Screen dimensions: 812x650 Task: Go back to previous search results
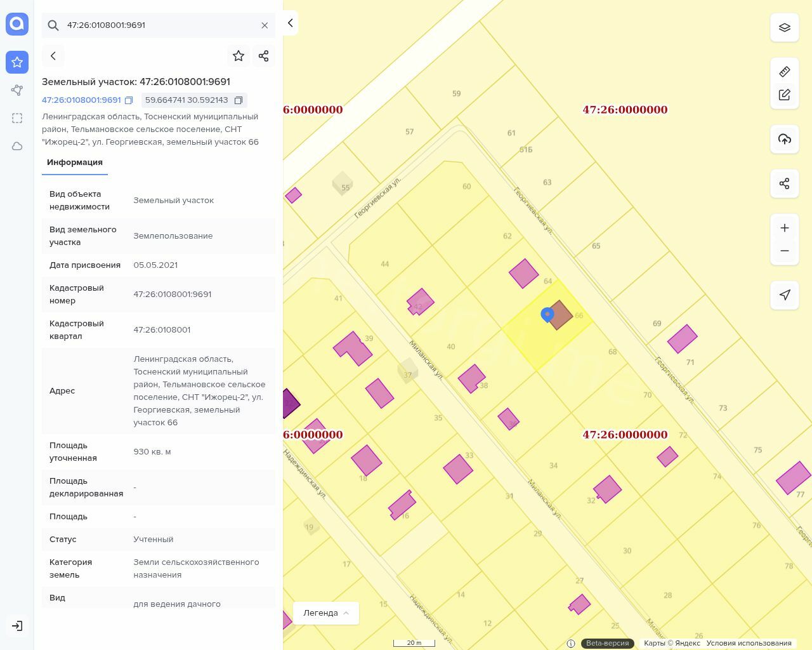pos(53,56)
